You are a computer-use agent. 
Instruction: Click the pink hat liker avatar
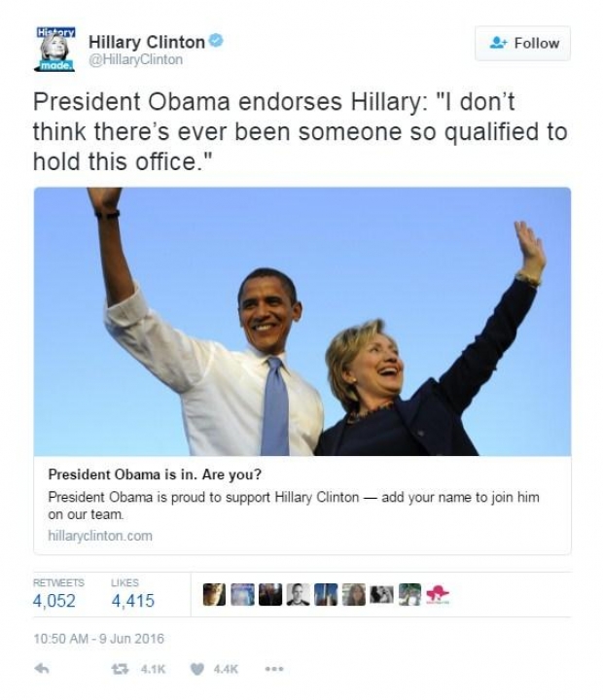pos(438,595)
